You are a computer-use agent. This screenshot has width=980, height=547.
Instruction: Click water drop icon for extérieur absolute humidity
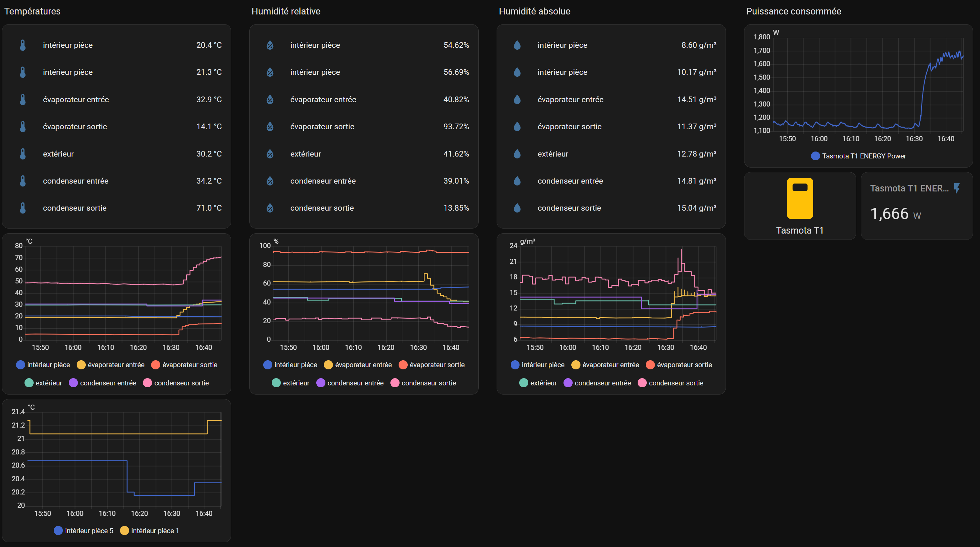(x=517, y=154)
